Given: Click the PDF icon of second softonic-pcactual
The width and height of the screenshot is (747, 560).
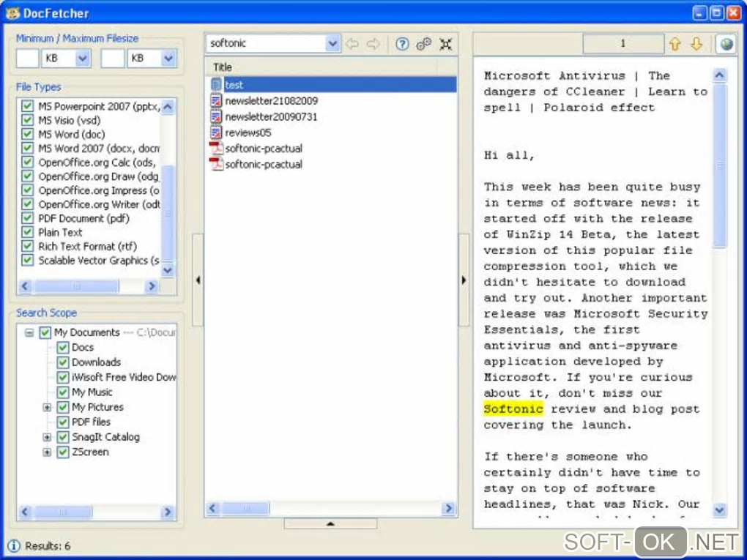Looking at the screenshot, I should tap(216, 164).
